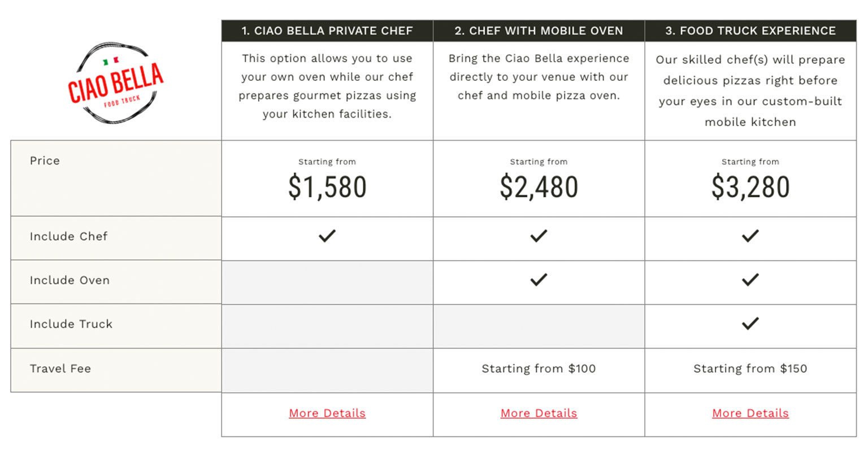The height and width of the screenshot is (451, 868).
Task: Click the Include Chef checkmark for Private Chef
Action: click(327, 236)
